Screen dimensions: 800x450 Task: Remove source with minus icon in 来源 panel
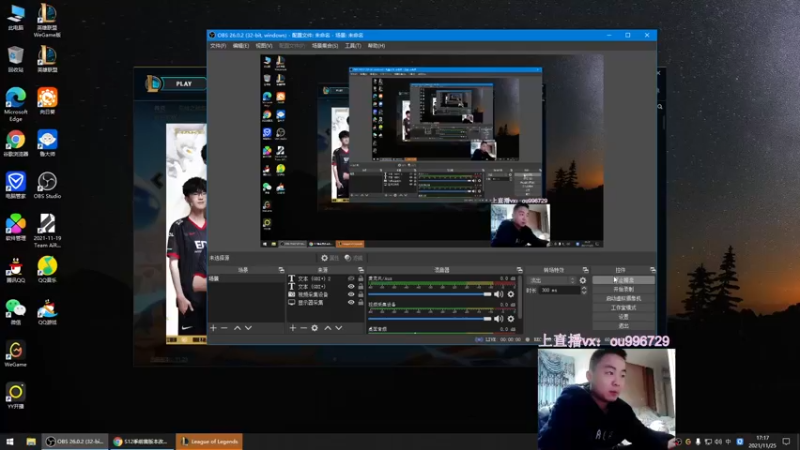(304, 328)
